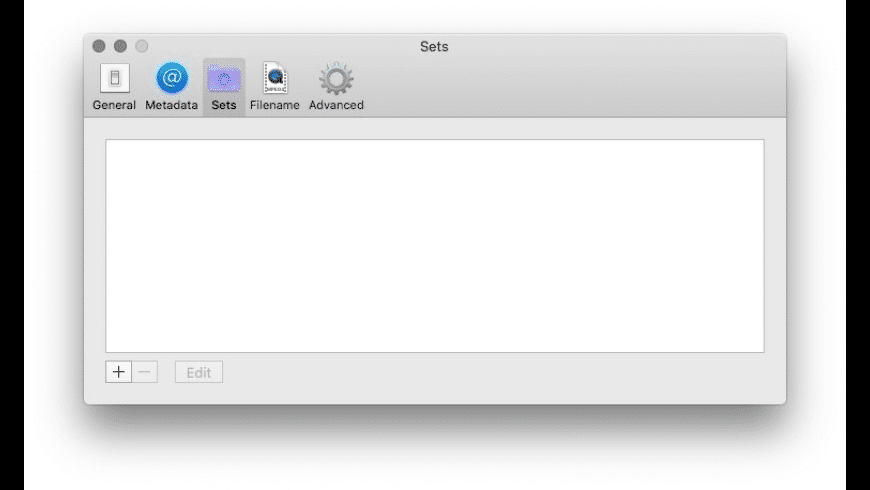870x490 pixels.
Task: Open the General preferences pane
Action: pyautogui.click(x=114, y=87)
